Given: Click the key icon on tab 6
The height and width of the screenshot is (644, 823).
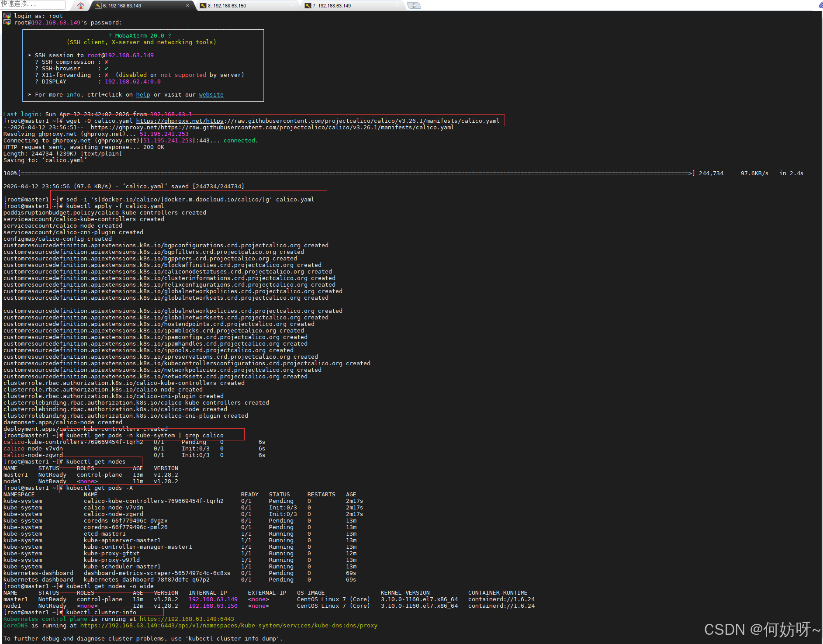Looking at the screenshot, I should point(98,6).
